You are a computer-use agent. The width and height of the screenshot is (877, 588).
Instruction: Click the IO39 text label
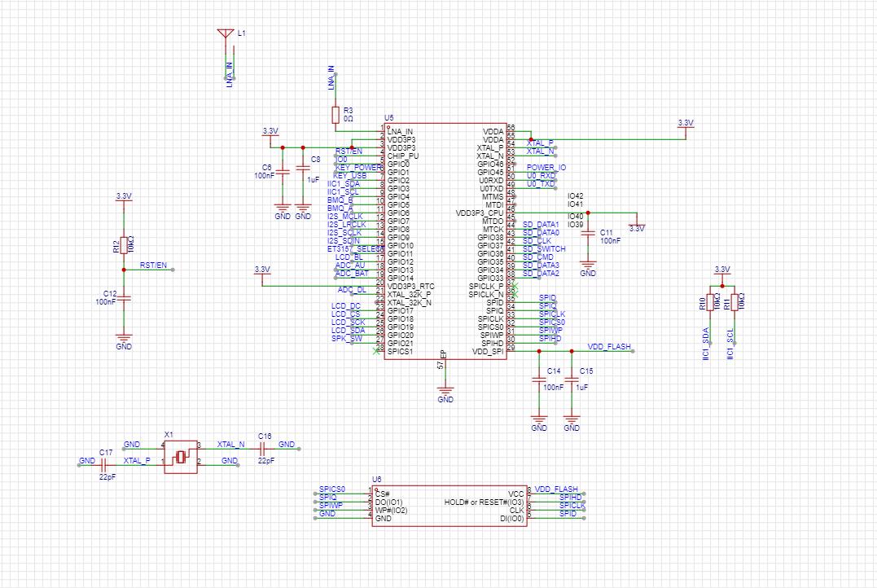pos(576,224)
